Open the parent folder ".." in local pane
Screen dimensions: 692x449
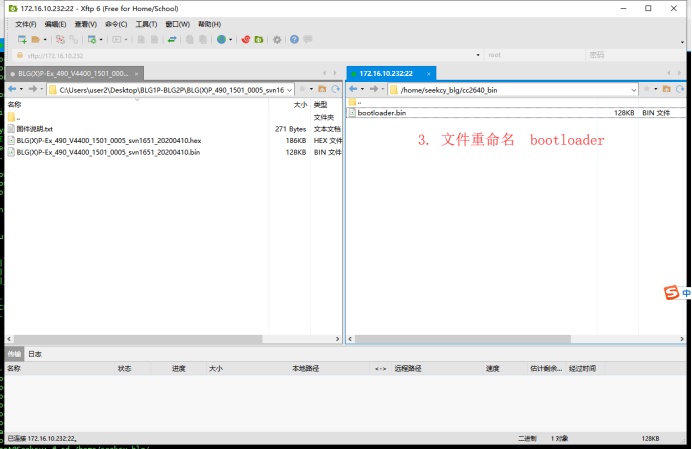click(14, 117)
